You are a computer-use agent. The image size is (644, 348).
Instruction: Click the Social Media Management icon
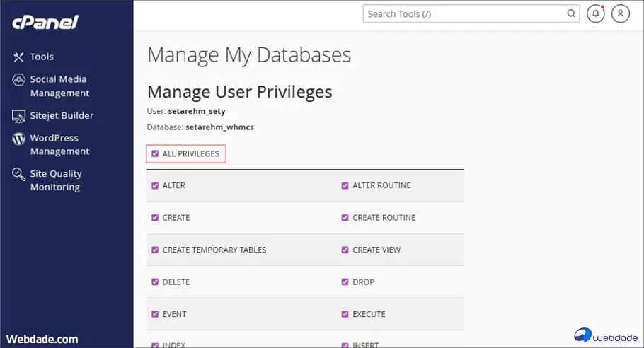(19, 80)
